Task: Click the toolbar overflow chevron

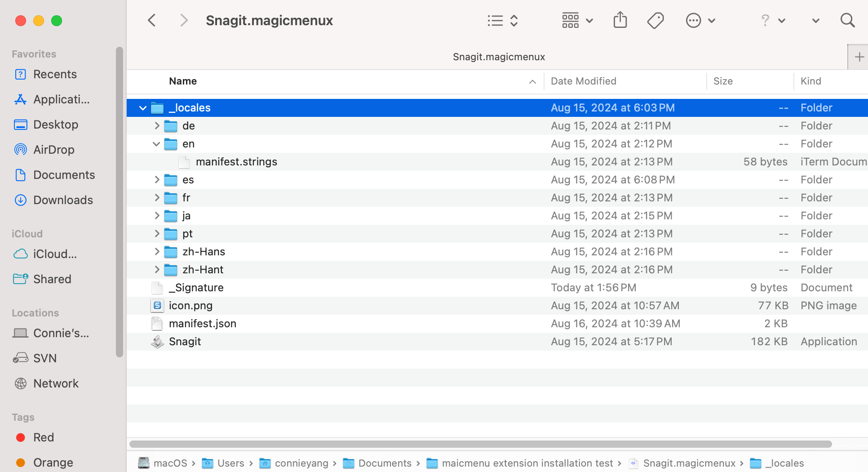Action: (816, 21)
